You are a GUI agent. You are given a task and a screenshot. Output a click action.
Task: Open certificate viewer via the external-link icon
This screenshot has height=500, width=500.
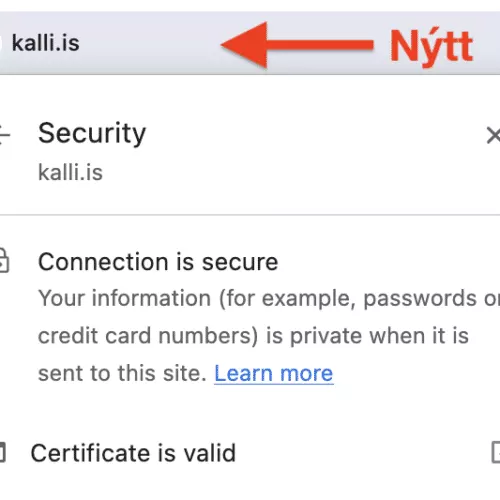pyautogui.click(x=496, y=452)
